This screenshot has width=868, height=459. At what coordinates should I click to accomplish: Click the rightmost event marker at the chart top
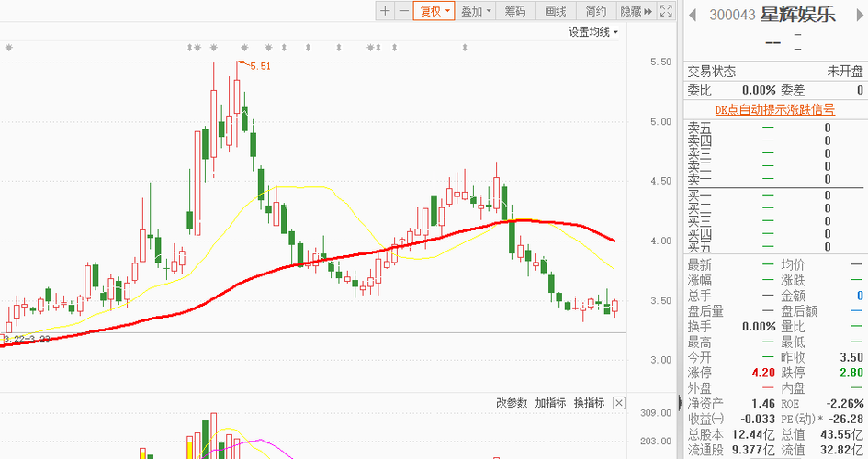[465, 48]
